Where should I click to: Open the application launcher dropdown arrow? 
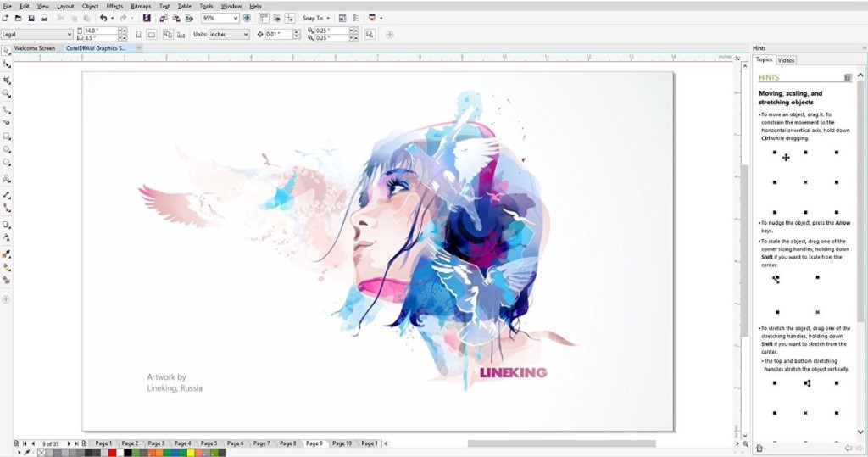click(381, 19)
